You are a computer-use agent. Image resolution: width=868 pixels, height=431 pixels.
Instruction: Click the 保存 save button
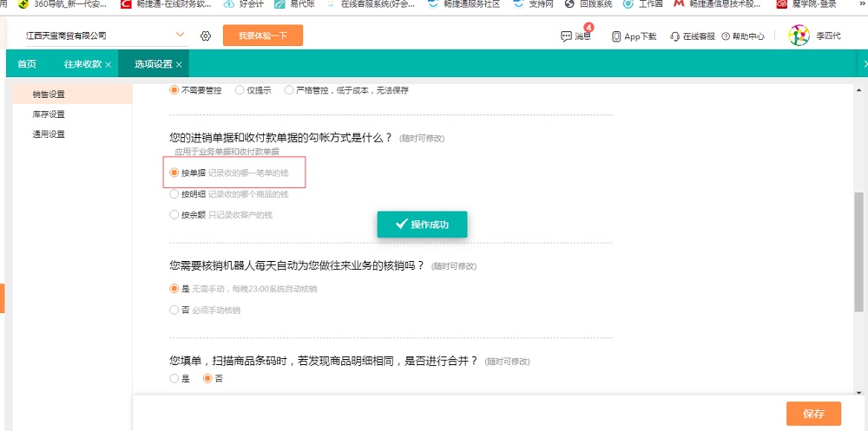point(814,414)
